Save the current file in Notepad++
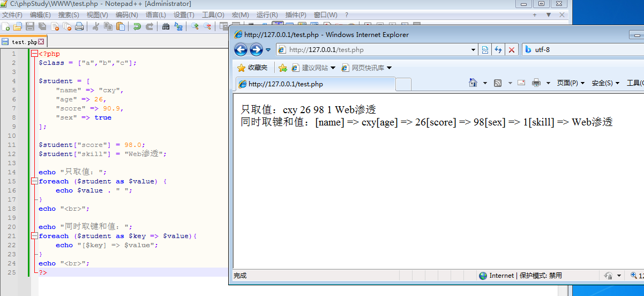This screenshot has width=644, height=296. [x=30, y=26]
